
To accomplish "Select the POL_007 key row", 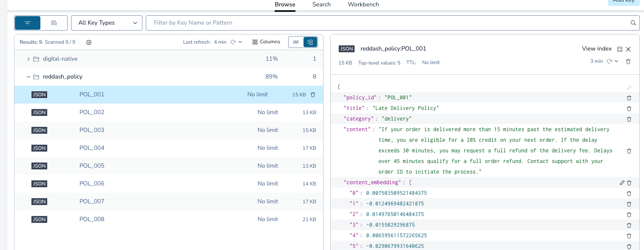I will 169,202.
